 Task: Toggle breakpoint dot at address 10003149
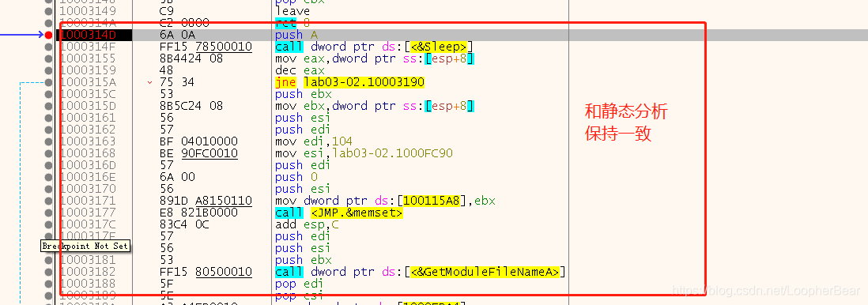49,11
